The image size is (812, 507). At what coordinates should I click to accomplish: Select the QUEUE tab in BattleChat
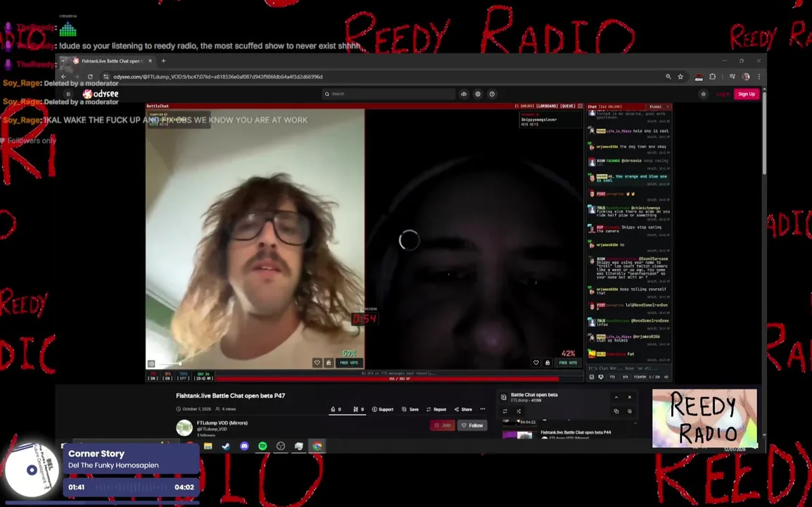click(x=568, y=106)
